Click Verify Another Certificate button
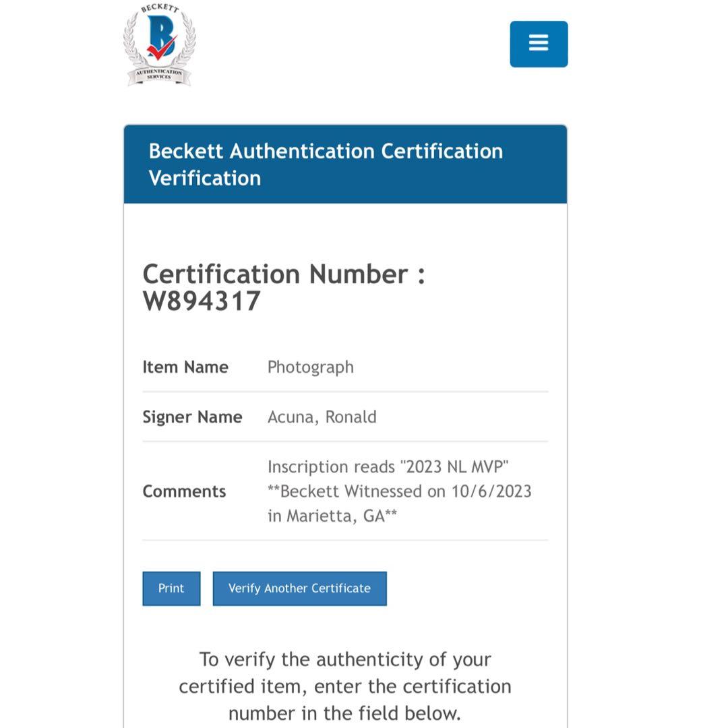This screenshot has width=728, height=728. pos(299,588)
